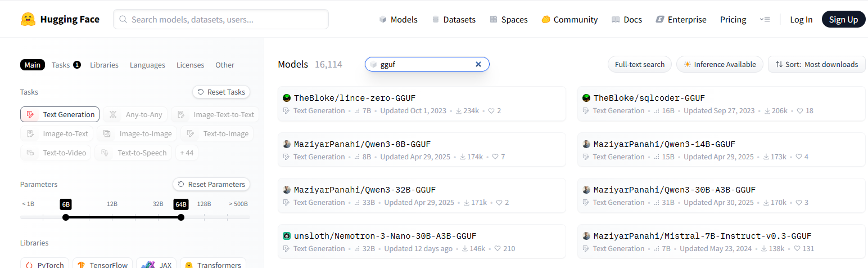Click the TheBloke avatar beside lince-zero-GGUF
The height and width of the screenshot is (268, 868).
[x=287, y=98]
